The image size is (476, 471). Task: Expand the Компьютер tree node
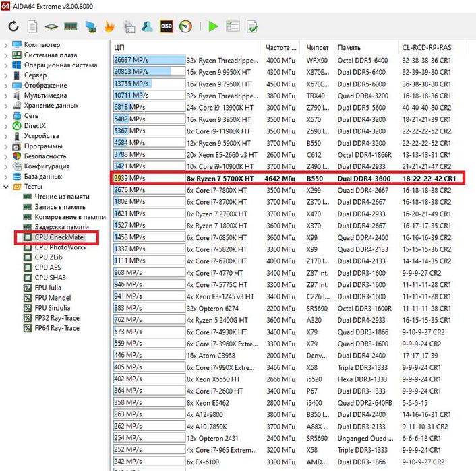coord(6,45)
